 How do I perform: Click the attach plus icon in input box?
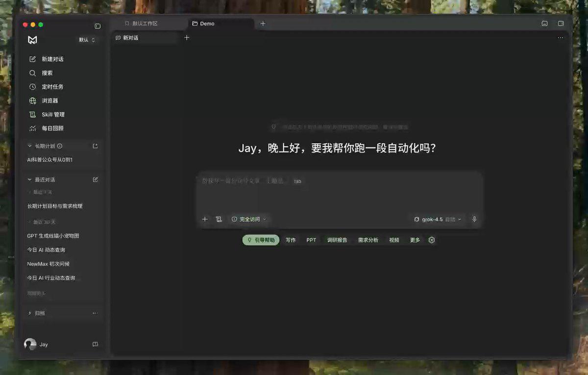205,219
